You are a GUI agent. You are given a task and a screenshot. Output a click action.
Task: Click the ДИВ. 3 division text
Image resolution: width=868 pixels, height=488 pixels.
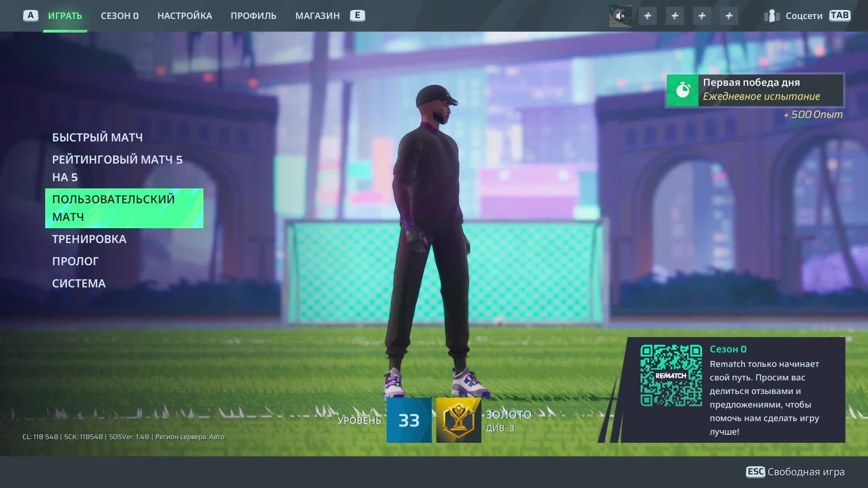[x=500, y=428]
